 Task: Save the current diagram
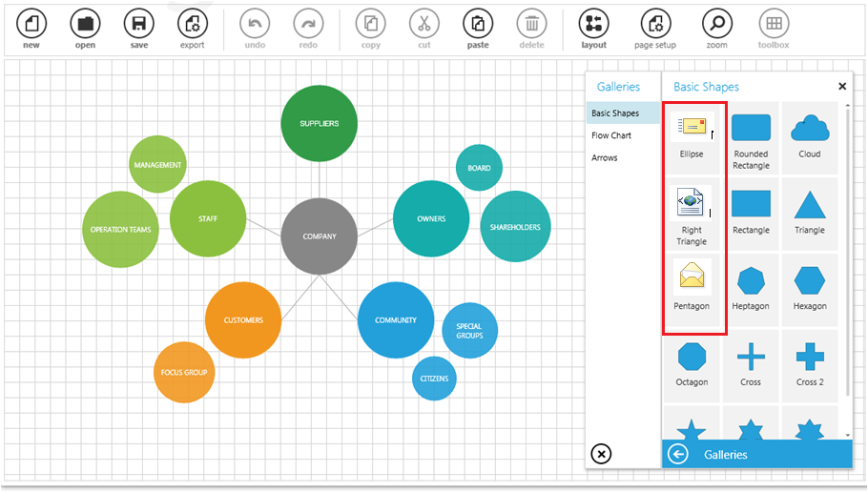[x=139, y=24]
